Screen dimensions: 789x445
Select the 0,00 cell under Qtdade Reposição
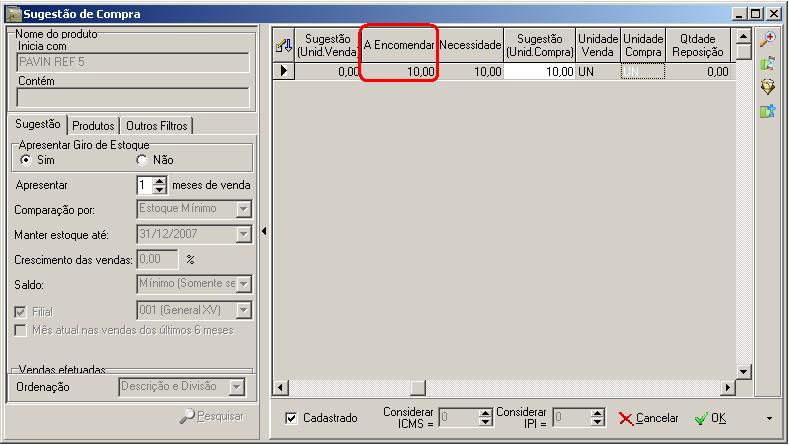[x=697, y=71]
